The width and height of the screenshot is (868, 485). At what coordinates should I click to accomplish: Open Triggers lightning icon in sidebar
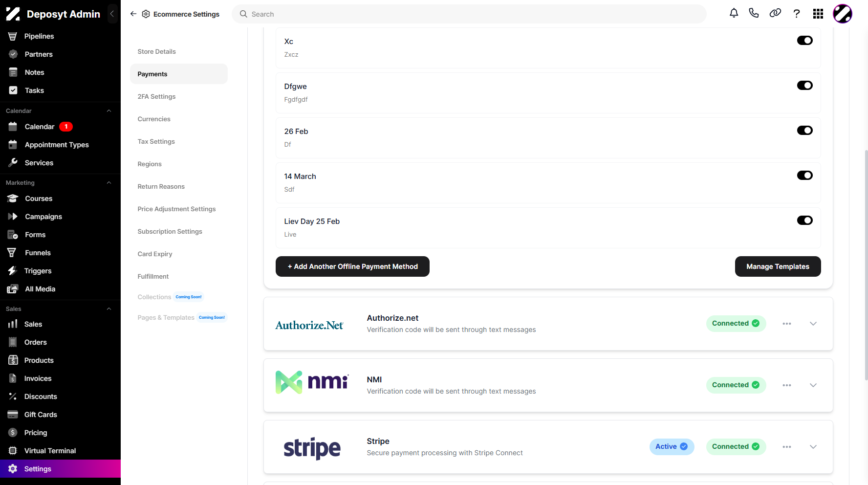[x=13, y=271]
